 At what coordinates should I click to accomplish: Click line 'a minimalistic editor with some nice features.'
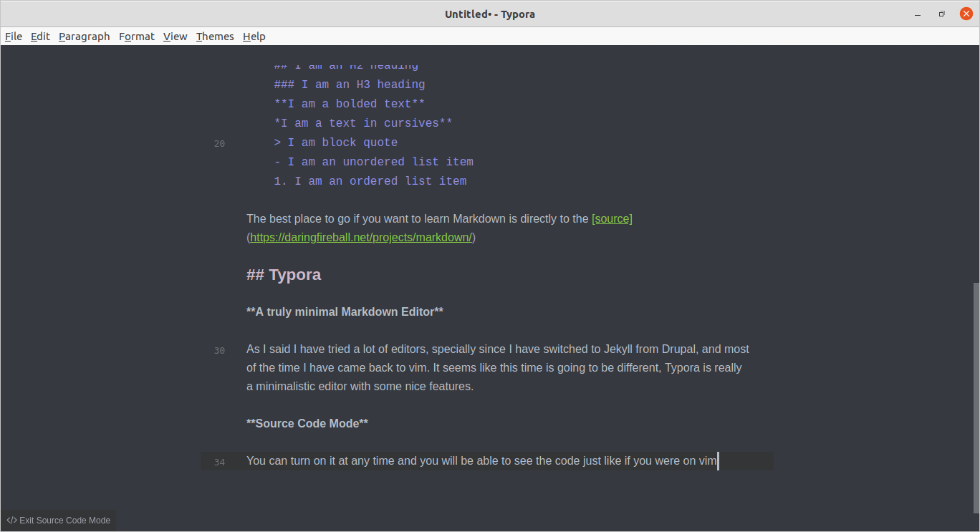coord(360,387)
